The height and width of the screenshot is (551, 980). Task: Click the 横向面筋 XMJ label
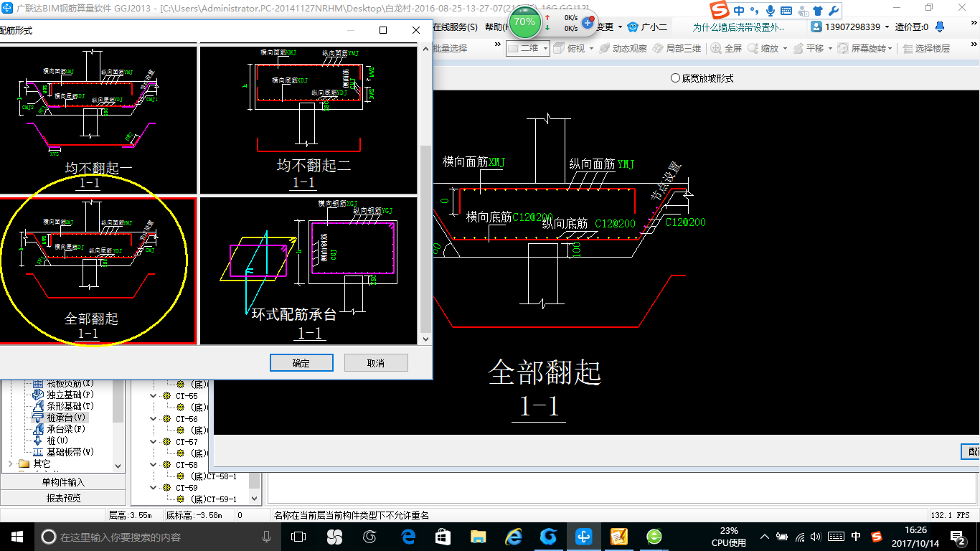(473, 163)
